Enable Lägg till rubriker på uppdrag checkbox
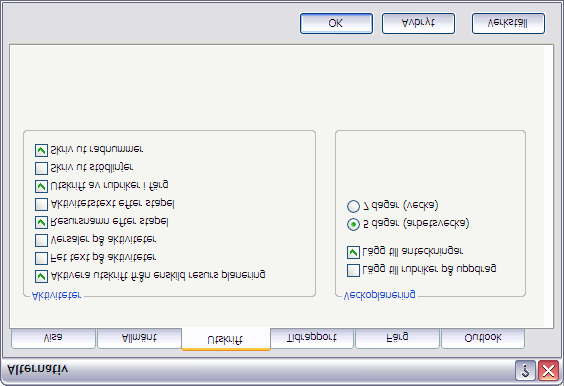Viewport: 564px width, 386px height. [353, 271]
